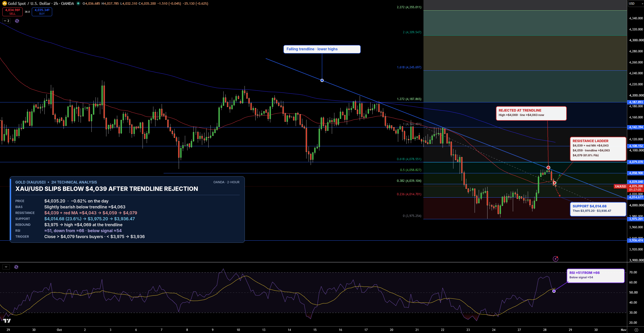Viewport: 644px width, 333px height.
Task: Click the green market status dot
Action: (78, 3)
